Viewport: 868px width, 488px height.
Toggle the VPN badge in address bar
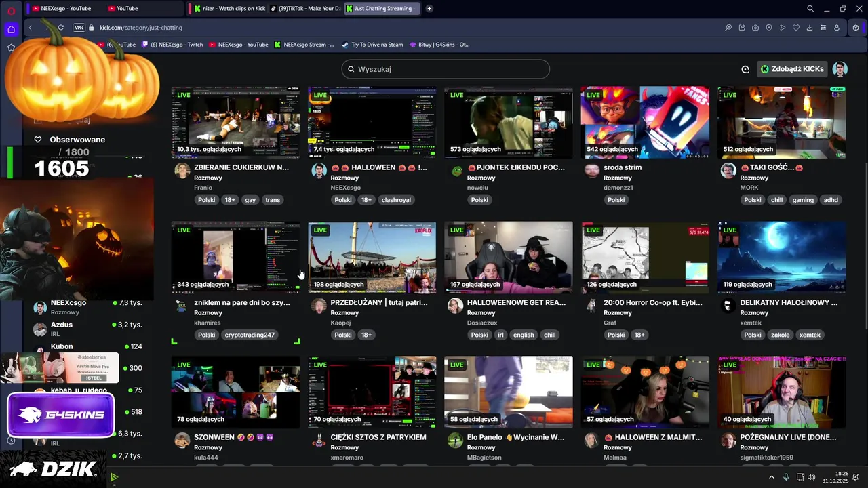coord(79,28)
